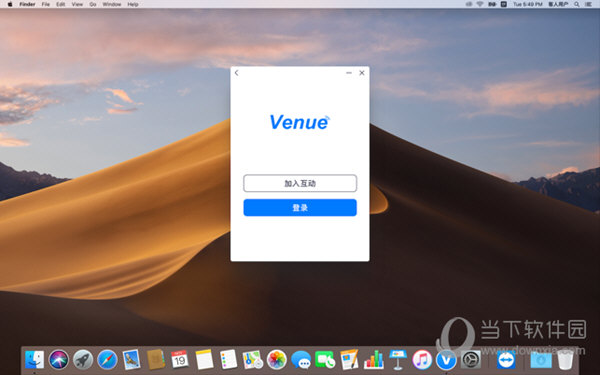
Task: Close the Venue login window
Action: (362, 73)
